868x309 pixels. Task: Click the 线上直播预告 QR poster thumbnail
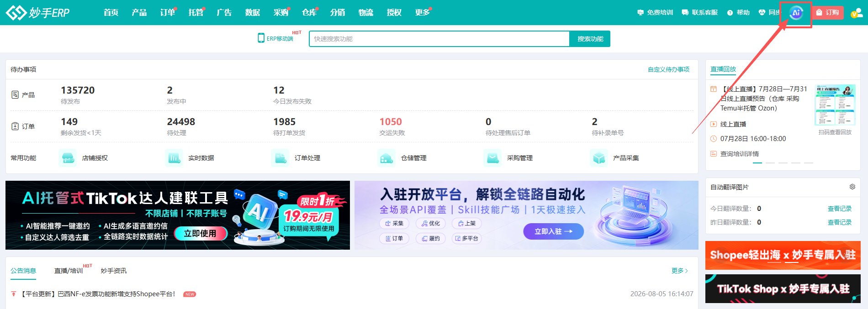coord(835,105)
